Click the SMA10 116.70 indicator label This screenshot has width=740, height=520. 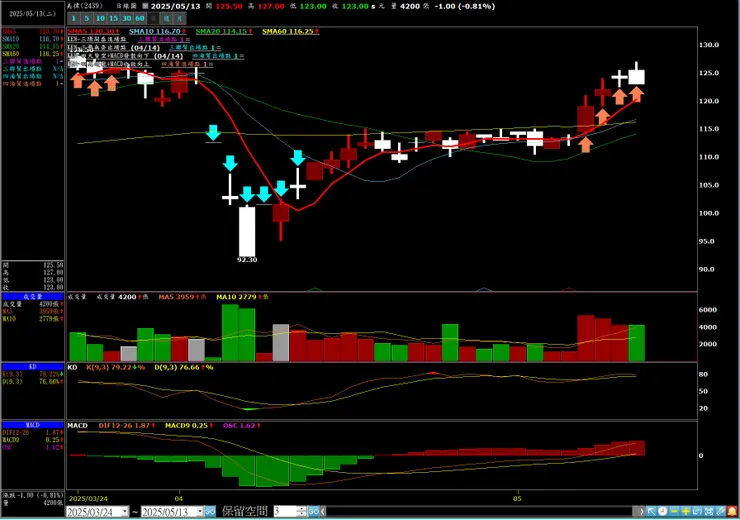pos(158,31)
